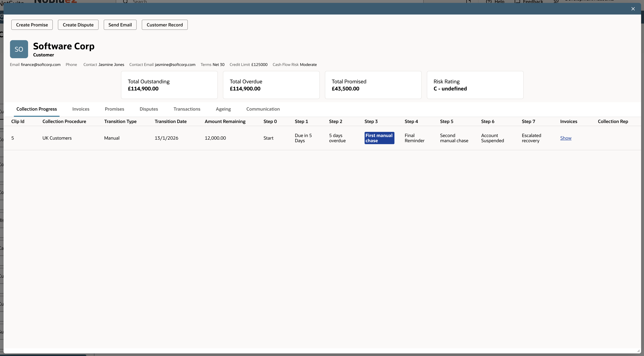Viewport: 644px width, 356px height.
Task: Click the Second manual chase step
Action: 454,138
